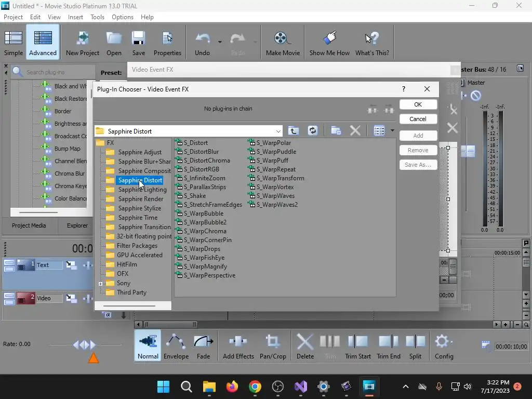
Task: Click Plug-In Chooser help question mark
Action: (403, 89)
